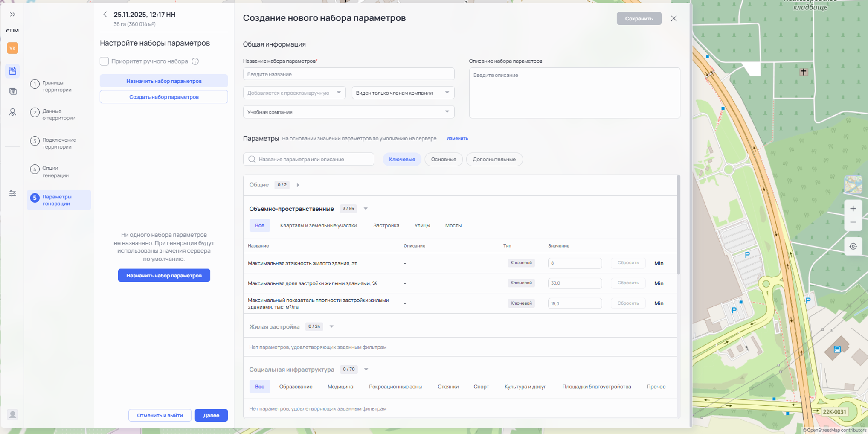Click the Изменить link next to Параметры

coord(457,138)
